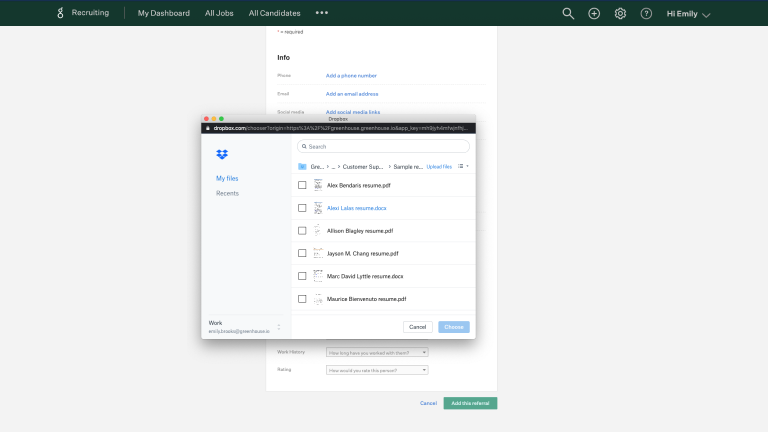
Task: Click the Dropbox search field
Action: [384, 146]
